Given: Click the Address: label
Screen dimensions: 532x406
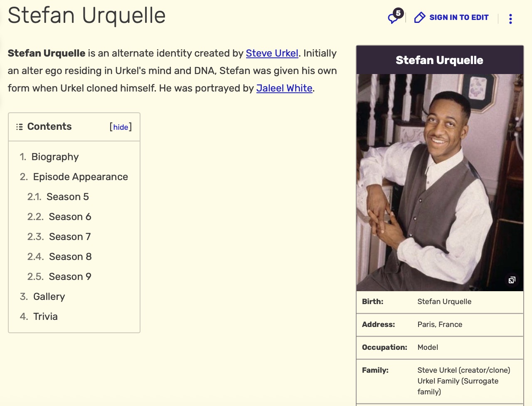Looking at the screenshot, I should coord(378,324).
